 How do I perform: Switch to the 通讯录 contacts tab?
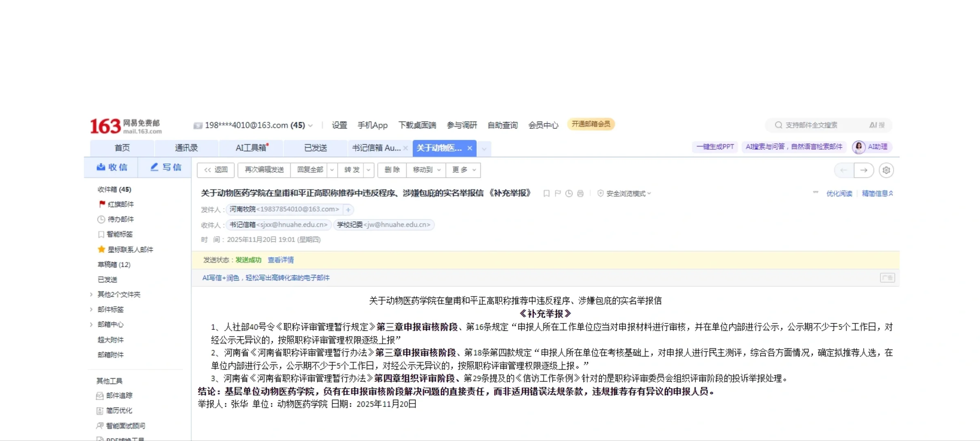(187, 148)
